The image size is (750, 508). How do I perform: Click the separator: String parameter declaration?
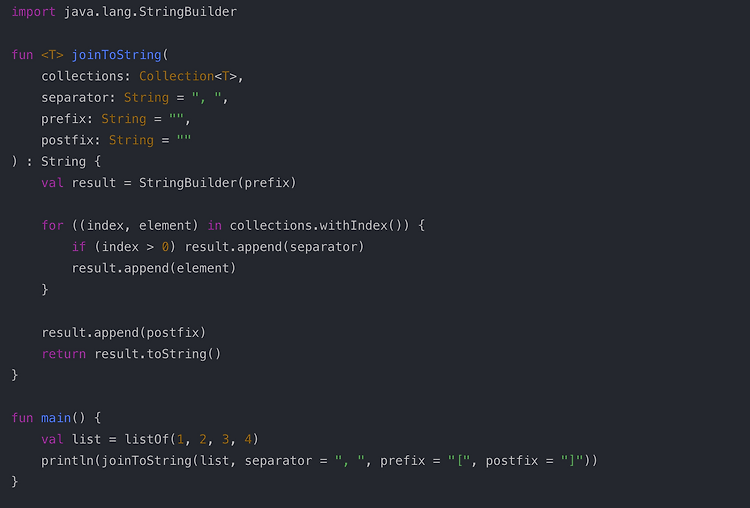[x=105, y=98]
